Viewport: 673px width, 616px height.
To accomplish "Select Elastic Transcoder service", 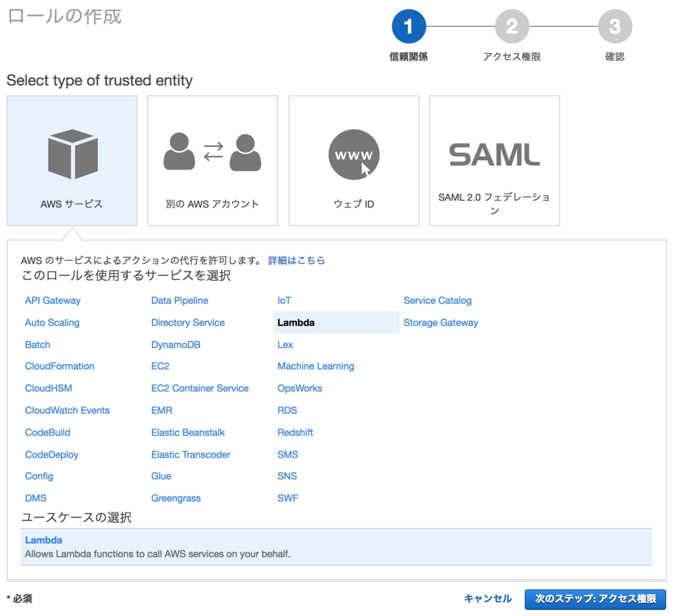I will coord(191,454).
